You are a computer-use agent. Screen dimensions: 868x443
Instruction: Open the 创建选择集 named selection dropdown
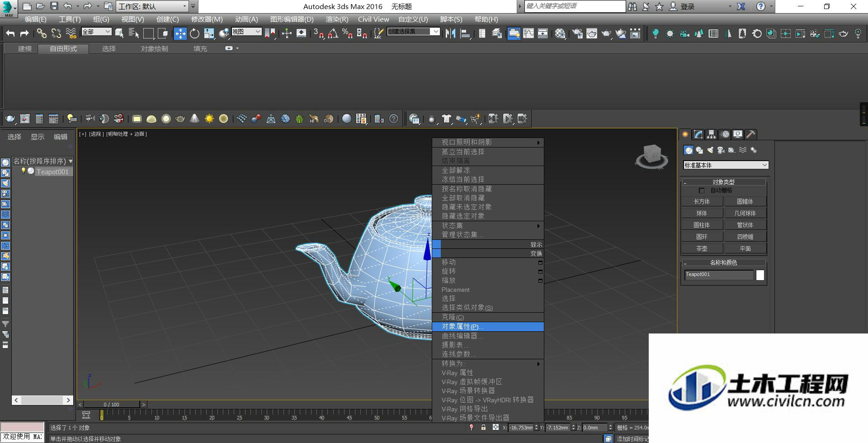[x=413, y=32]
